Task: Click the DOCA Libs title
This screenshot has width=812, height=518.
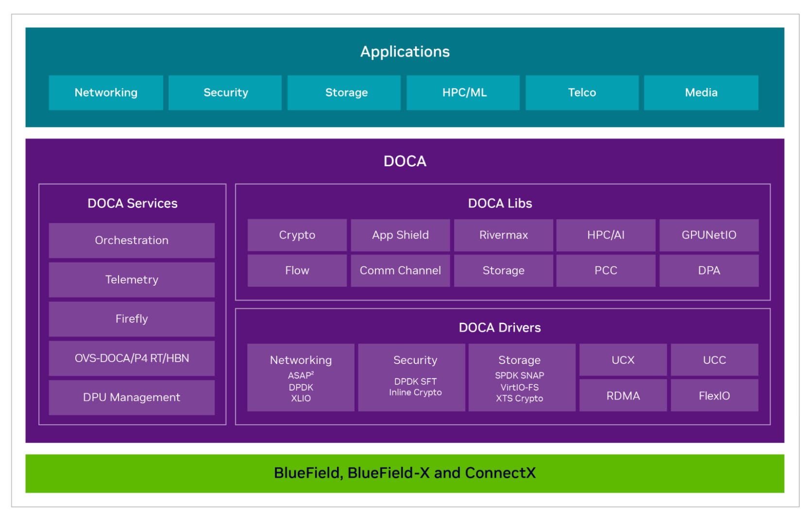Action: pyautogui.click(x=500, y=203)
